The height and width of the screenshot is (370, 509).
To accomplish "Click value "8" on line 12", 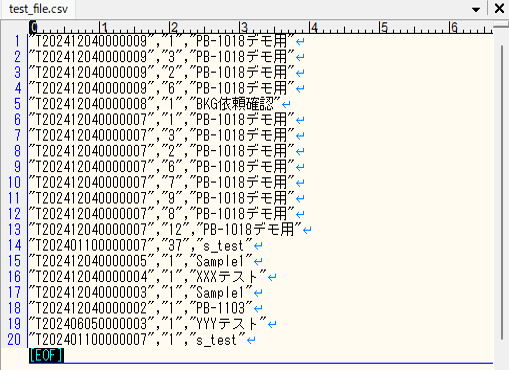I will pos(172,214).
